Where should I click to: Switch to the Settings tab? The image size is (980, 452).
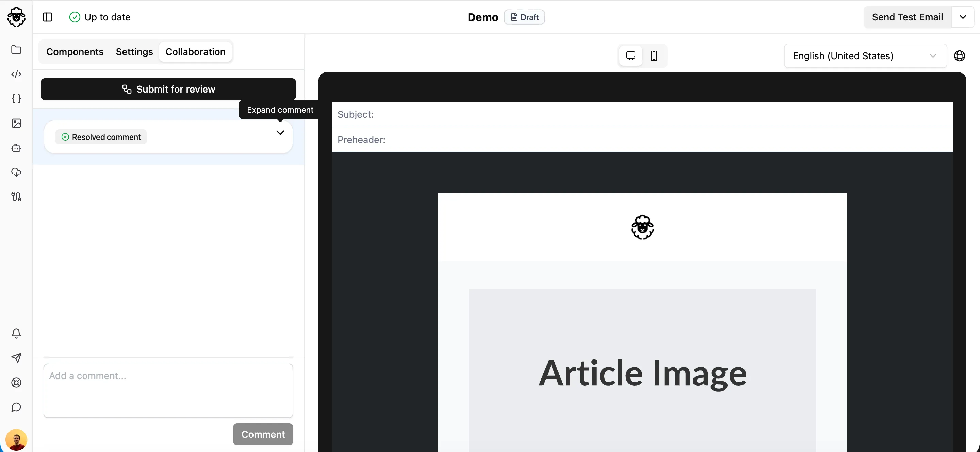coord(134,52)
